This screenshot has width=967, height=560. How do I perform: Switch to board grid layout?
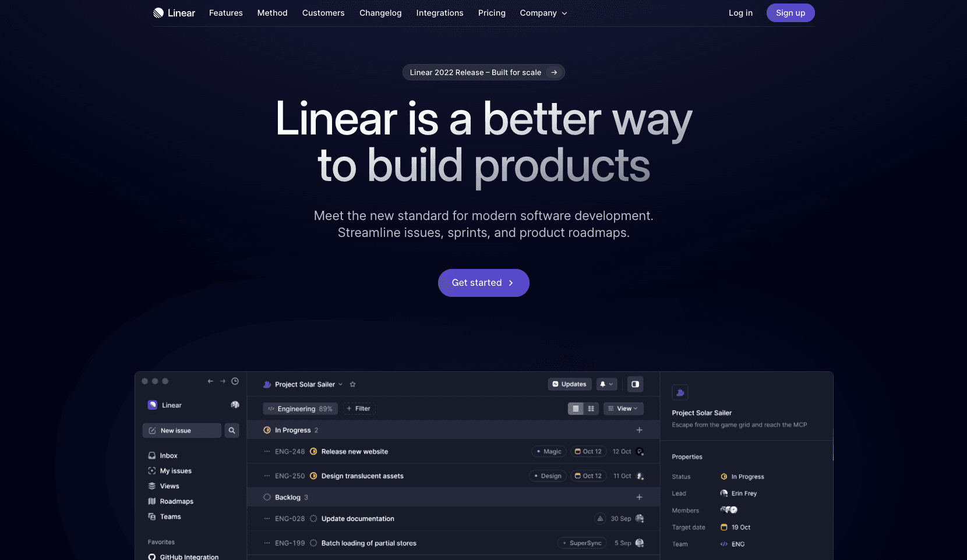pyautogui.click(x=591, y=409)
